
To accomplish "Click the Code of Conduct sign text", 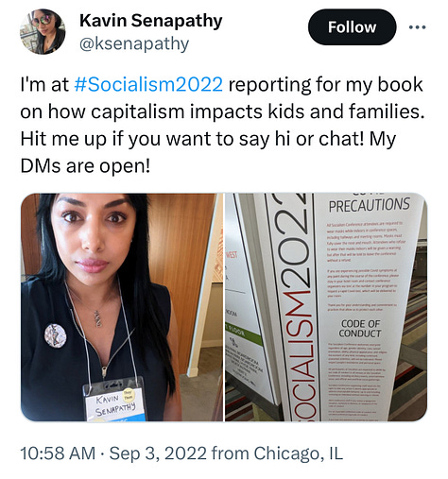I will point(360,329).
